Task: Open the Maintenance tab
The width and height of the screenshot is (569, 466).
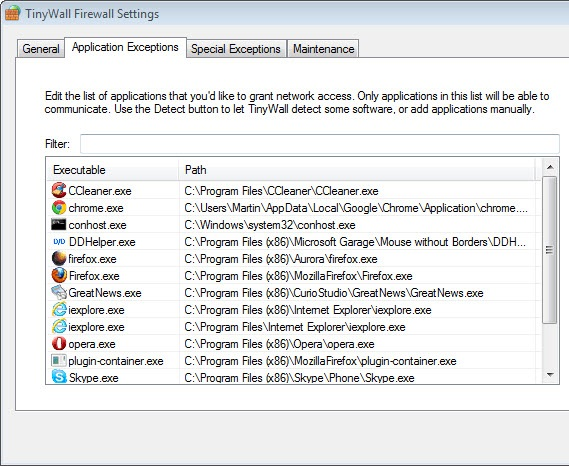Action: click(323, 49)
